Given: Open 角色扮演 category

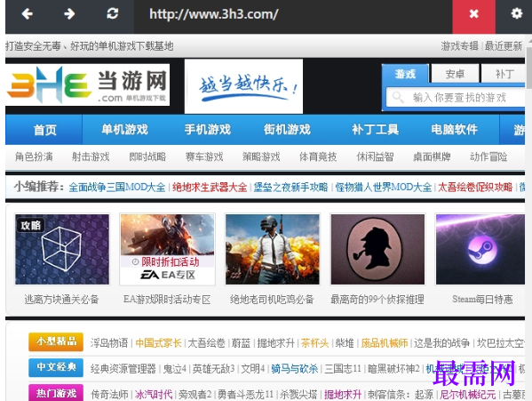Looking at the screenshot, I should pos(34,156).
